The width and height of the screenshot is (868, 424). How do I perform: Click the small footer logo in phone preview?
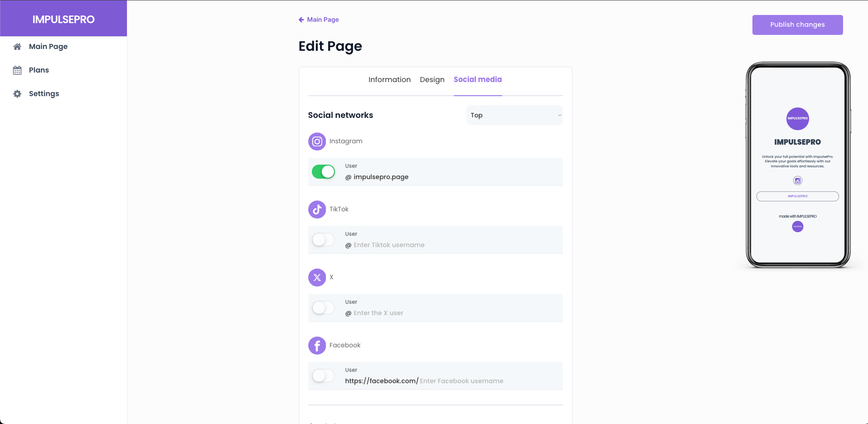[x=798, y=226]
